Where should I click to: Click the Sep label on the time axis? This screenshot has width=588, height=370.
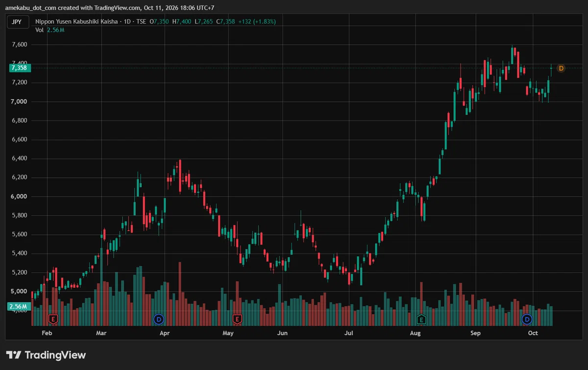point(476,334)
